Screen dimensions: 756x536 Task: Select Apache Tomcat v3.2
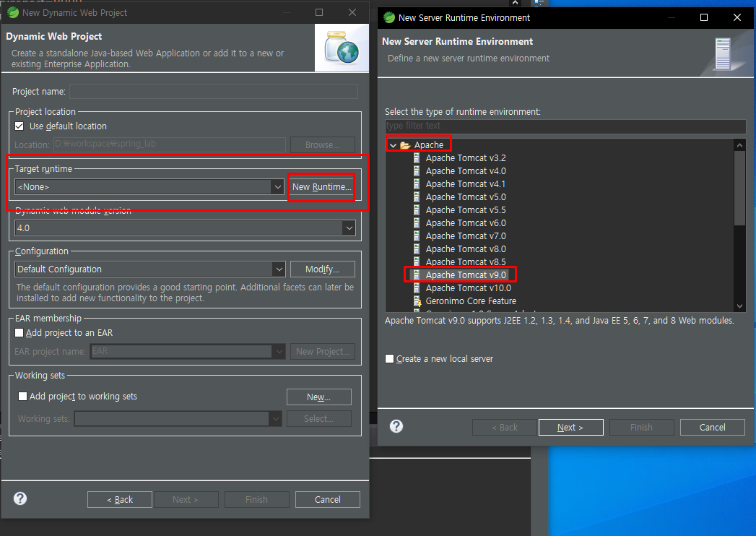coord(466,157)
